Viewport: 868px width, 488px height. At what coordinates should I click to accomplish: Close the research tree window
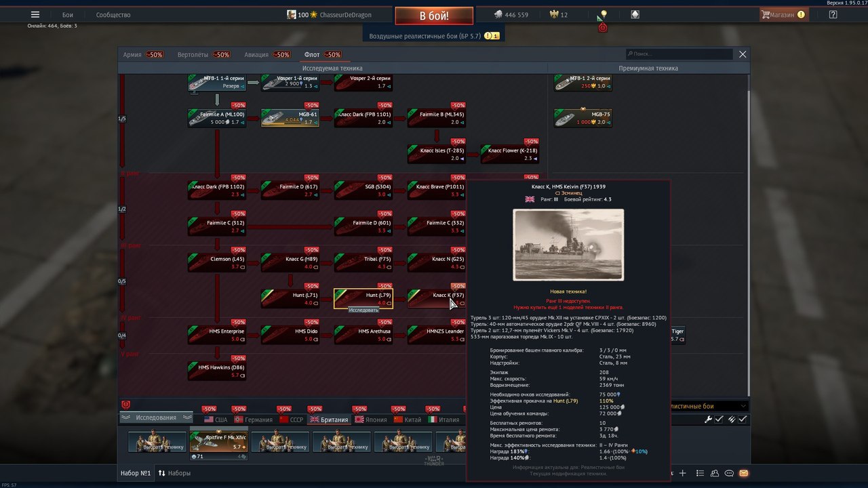point(743,54)
